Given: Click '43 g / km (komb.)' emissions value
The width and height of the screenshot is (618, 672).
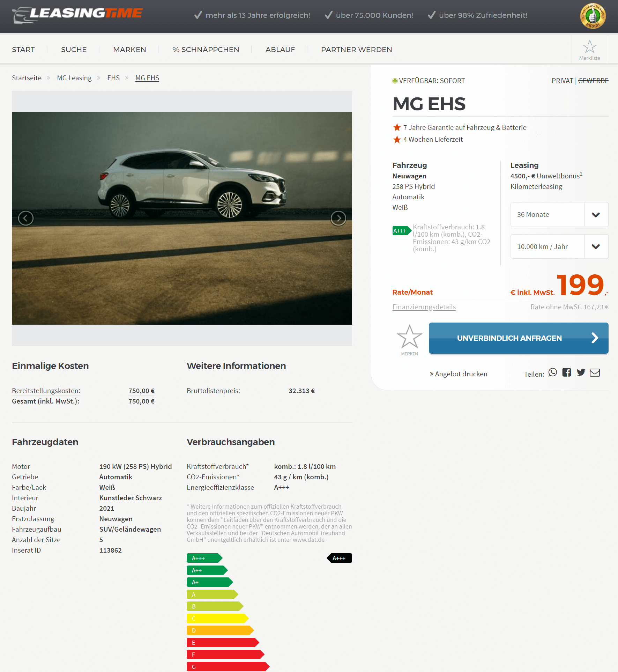Looking at the screenshot, I should point(301,477).
